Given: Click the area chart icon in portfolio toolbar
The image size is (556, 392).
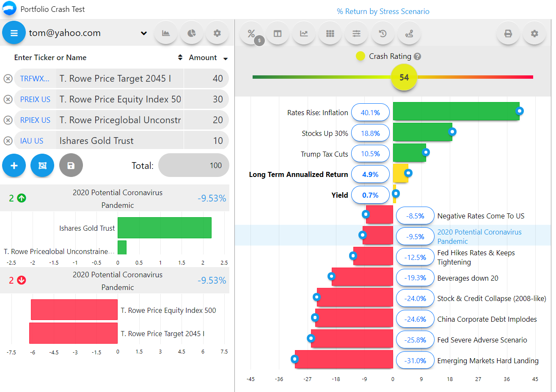Looking at the screenshot, I should (x=166, y=33).
